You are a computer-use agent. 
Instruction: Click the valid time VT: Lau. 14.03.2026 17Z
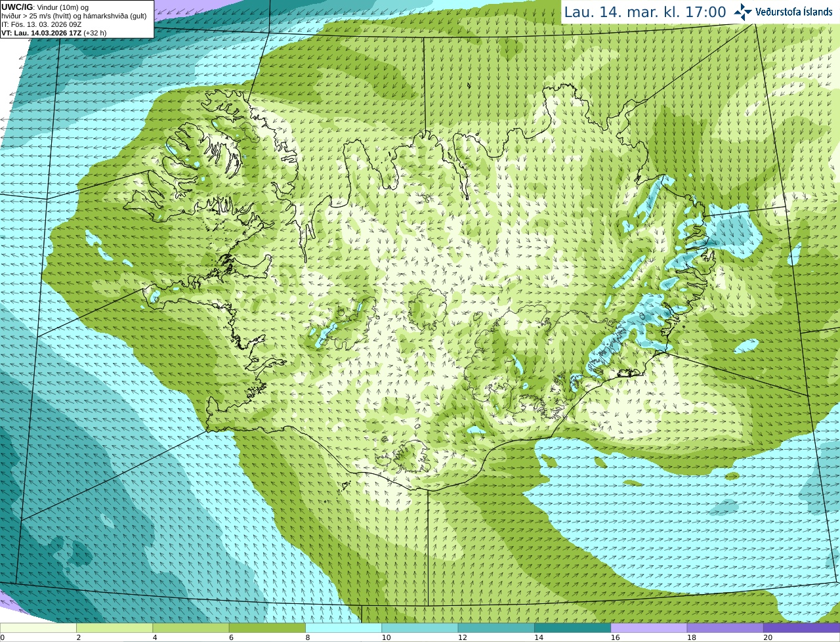(x=41, y=33)
